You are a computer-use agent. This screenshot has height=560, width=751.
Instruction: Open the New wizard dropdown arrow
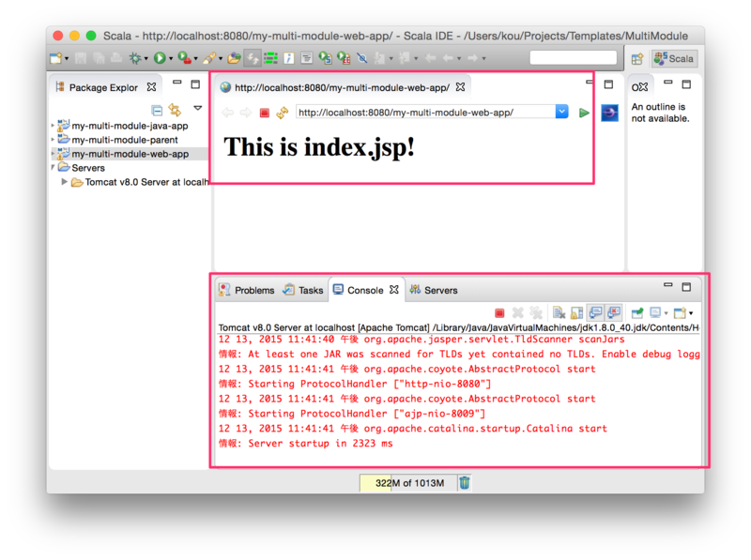(67, 58)
